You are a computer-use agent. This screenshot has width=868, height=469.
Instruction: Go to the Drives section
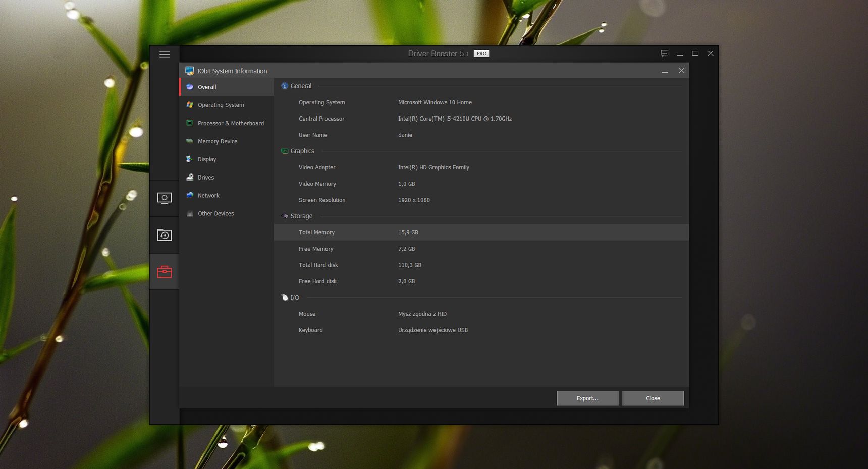pos(227,178)
